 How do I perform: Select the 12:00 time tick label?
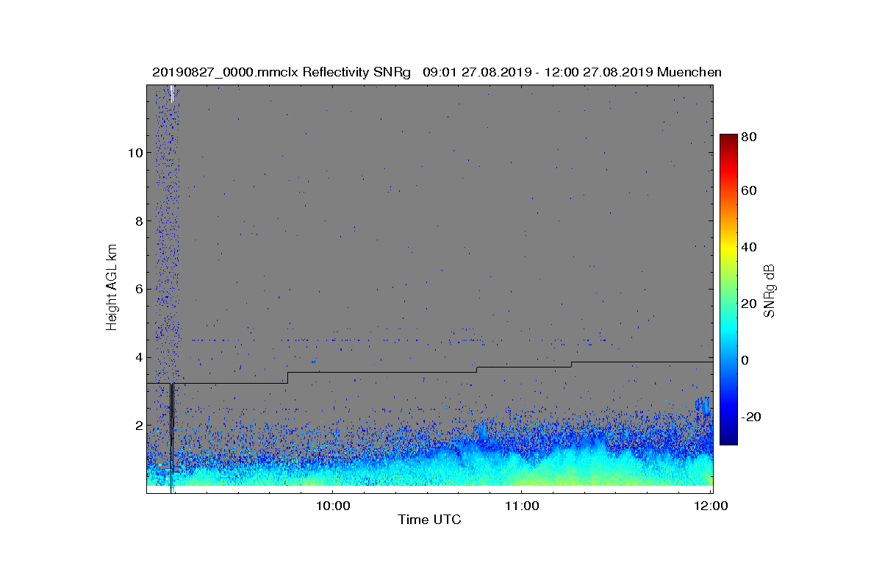[x=711, y=506]
